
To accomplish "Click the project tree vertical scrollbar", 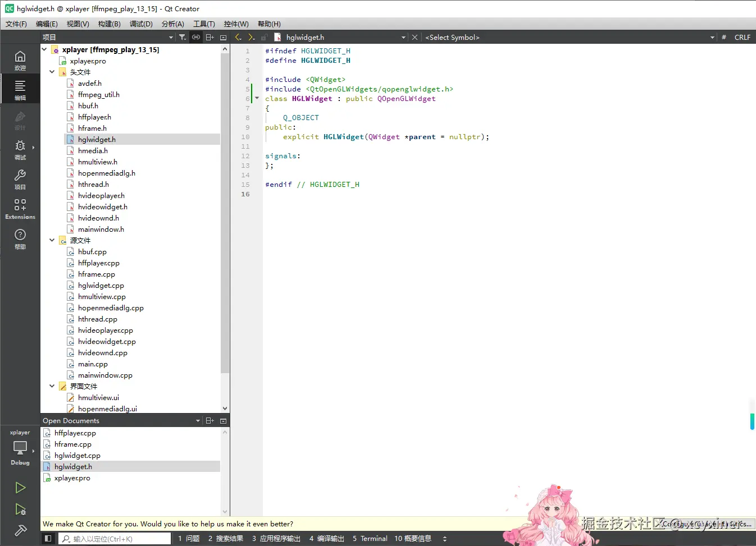I will coord(225,213).
